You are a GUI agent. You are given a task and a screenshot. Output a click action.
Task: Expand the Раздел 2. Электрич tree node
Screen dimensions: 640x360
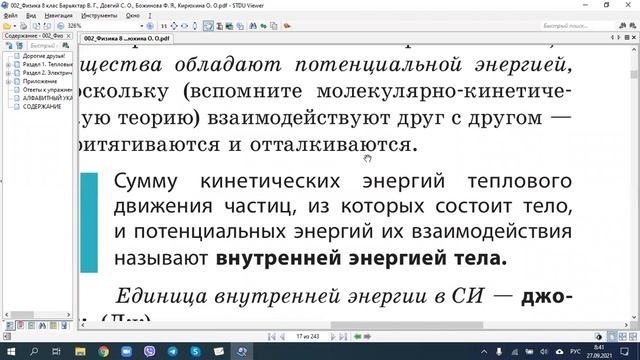point(8,73)
